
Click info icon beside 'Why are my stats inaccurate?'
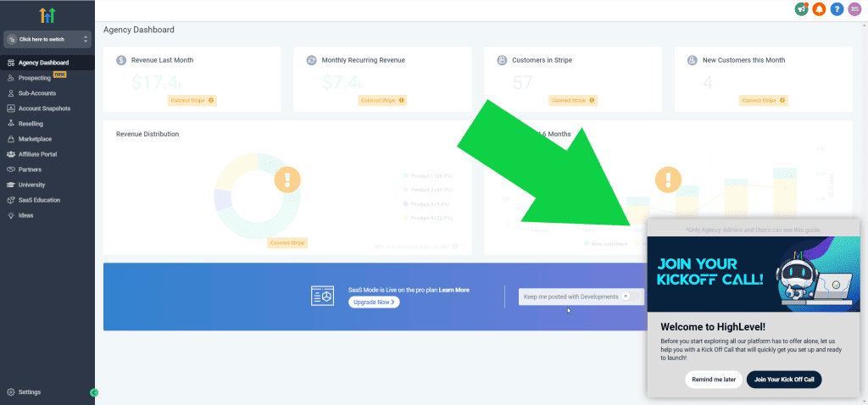(x=455, y=247)
